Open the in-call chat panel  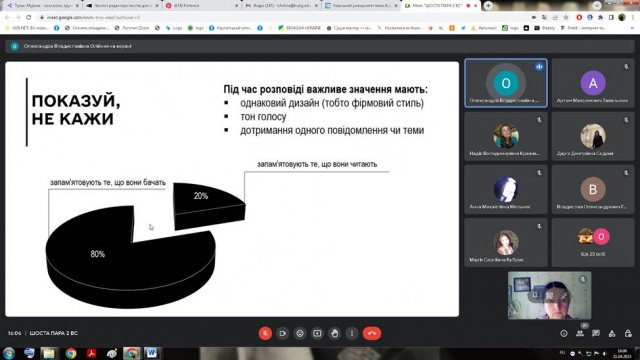pos(596,333)
